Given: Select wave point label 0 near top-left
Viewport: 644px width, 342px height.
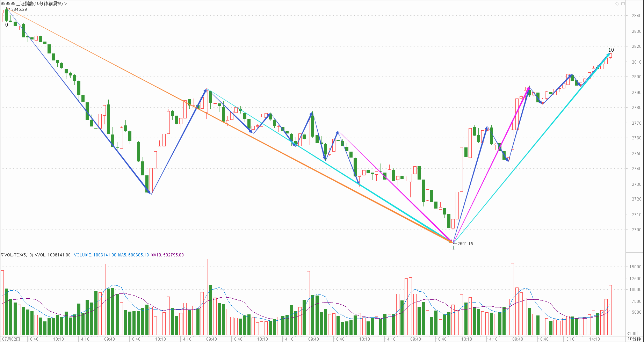Looking at the screenshot, I should 6,25.
